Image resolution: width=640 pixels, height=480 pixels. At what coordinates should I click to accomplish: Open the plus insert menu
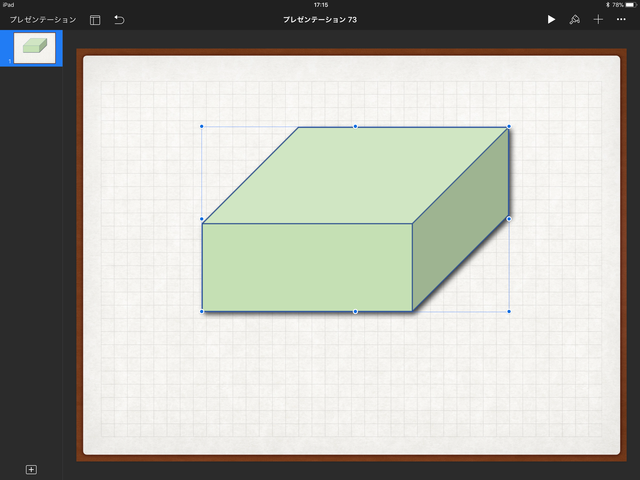click(x=598, y=19)
